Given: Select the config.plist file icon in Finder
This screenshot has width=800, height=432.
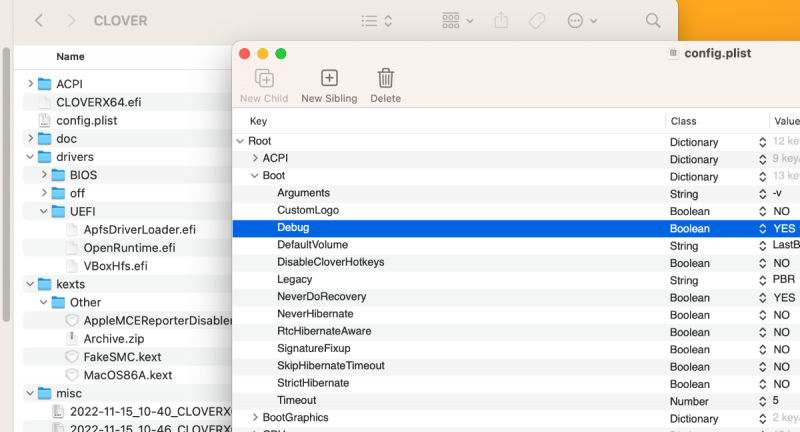Looking at the screenshot, I should pyautogui.click(x=45, y=120).
